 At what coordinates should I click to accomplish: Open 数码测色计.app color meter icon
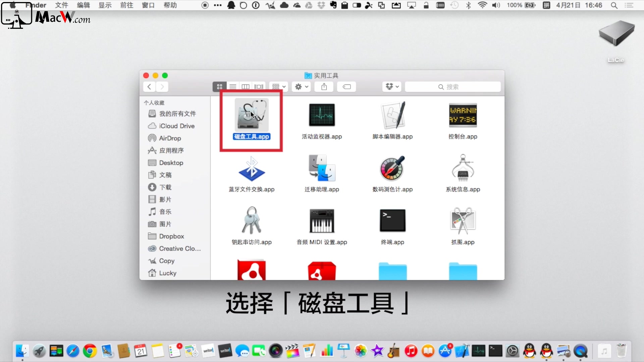[392, 168]
